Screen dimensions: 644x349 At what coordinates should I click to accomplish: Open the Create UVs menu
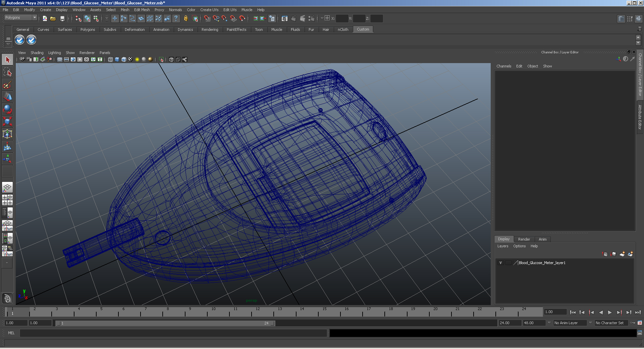tap(209, 10)
